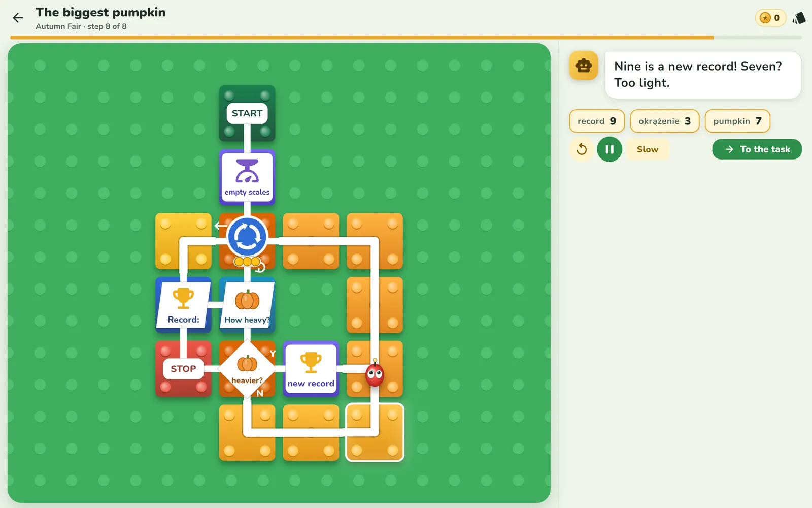Screen dimensions: 812x508
Task: Select the pumpkin variable chip
Action: [x=737, y=121]
